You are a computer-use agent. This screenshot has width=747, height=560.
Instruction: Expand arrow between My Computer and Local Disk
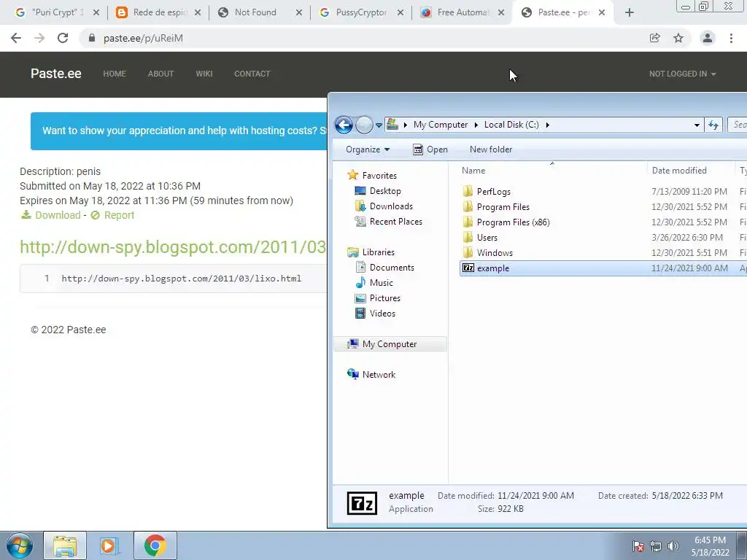click(476, 125)
